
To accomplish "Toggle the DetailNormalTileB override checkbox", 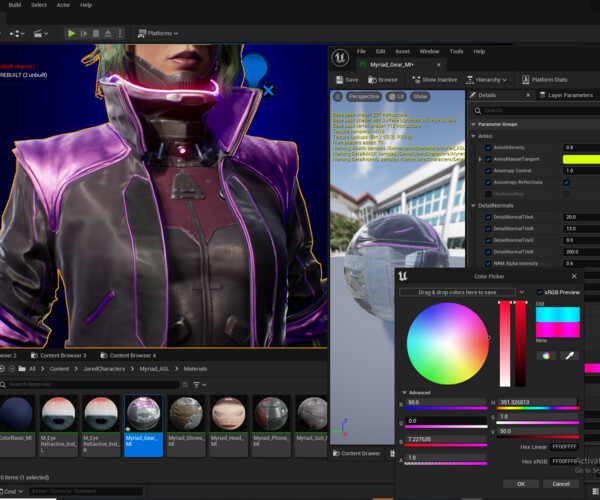I will click(x=488, y=229).
